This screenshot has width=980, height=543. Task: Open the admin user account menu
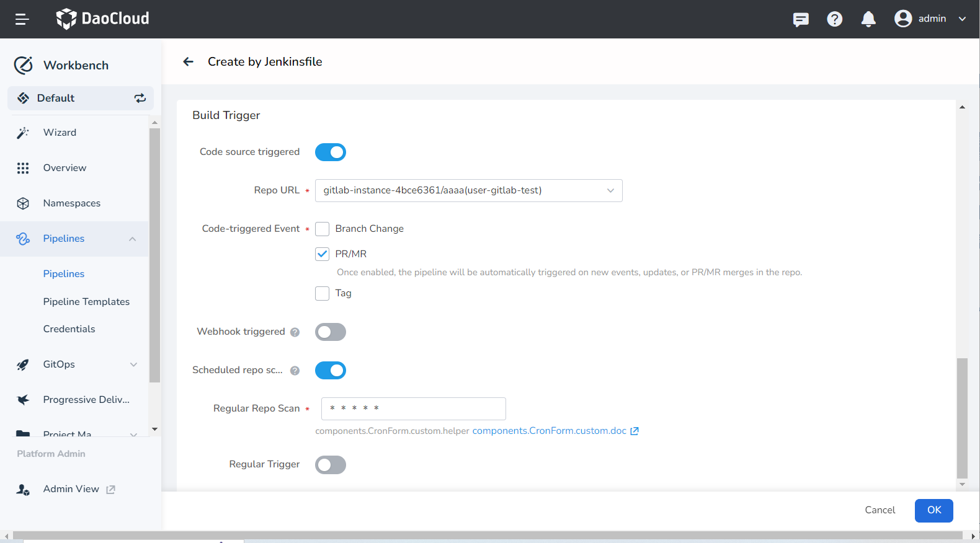(x=930, y=19)
